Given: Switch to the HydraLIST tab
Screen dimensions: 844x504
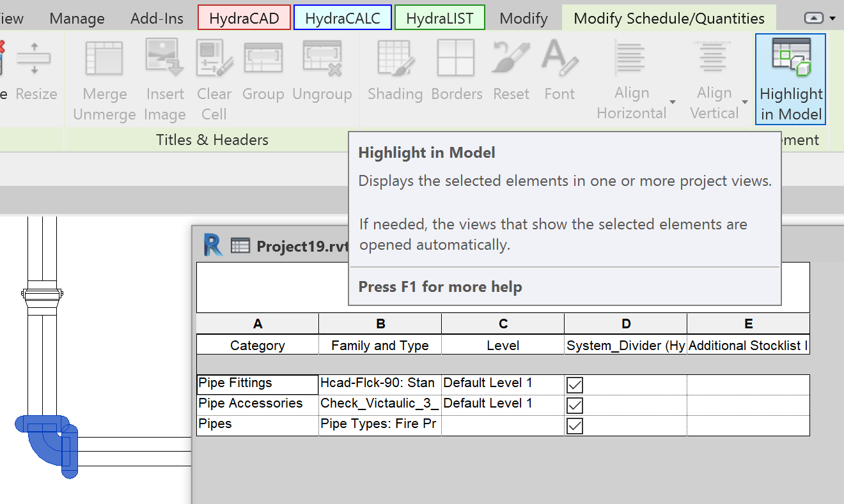Looking at the screenshot, I should click(440, 18).
